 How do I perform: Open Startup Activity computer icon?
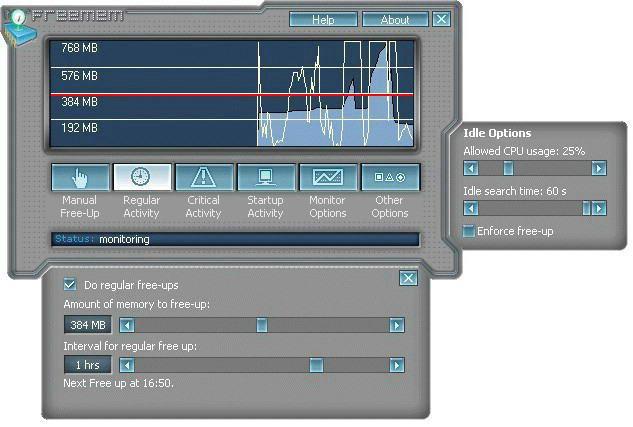pos(266,177)
